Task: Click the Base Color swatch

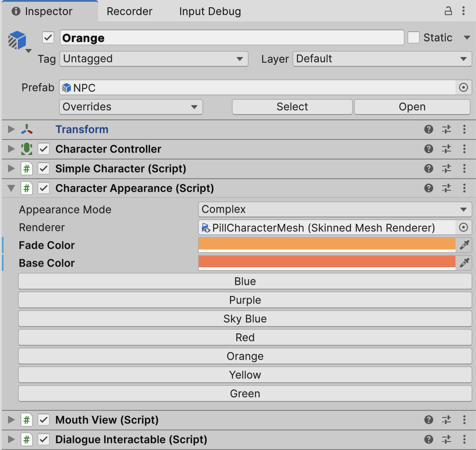Action: [327, 263]
